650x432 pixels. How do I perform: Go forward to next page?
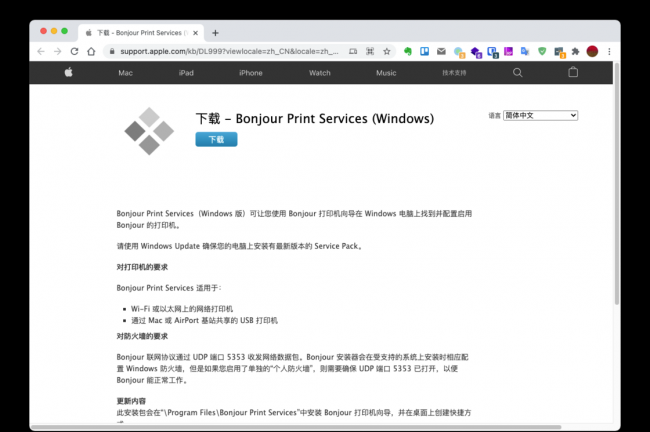coord(58,51)
